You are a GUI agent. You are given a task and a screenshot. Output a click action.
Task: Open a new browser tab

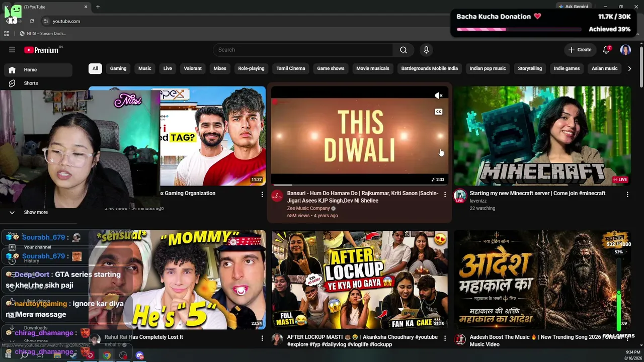point(98,7)
